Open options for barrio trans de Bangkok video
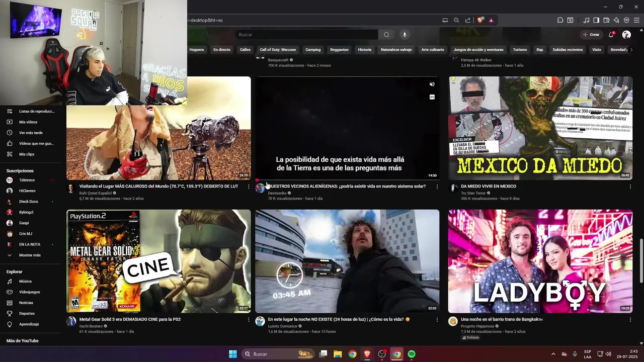This screenshot has height=362, width=644. [x=630, y=320]
